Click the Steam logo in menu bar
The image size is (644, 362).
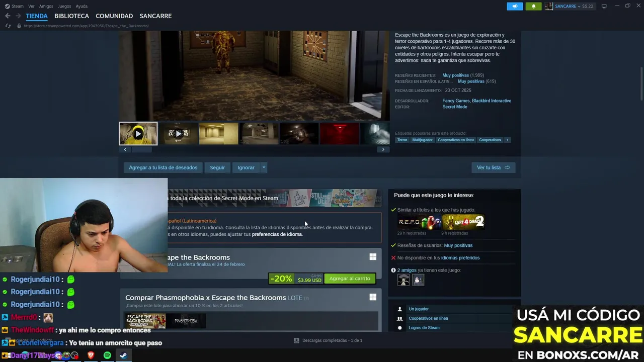point(7,6)
